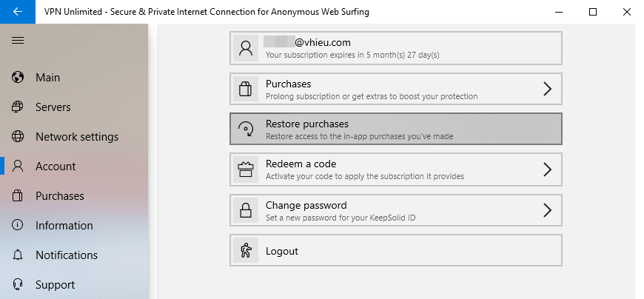Open the account email profile card
644x299 pixels.
pos(395,48)
